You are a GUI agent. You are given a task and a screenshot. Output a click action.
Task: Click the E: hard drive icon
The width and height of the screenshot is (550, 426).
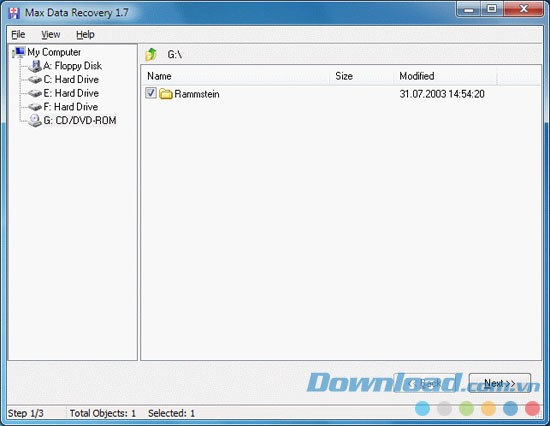pyautogui.click(x=35, y=93)
